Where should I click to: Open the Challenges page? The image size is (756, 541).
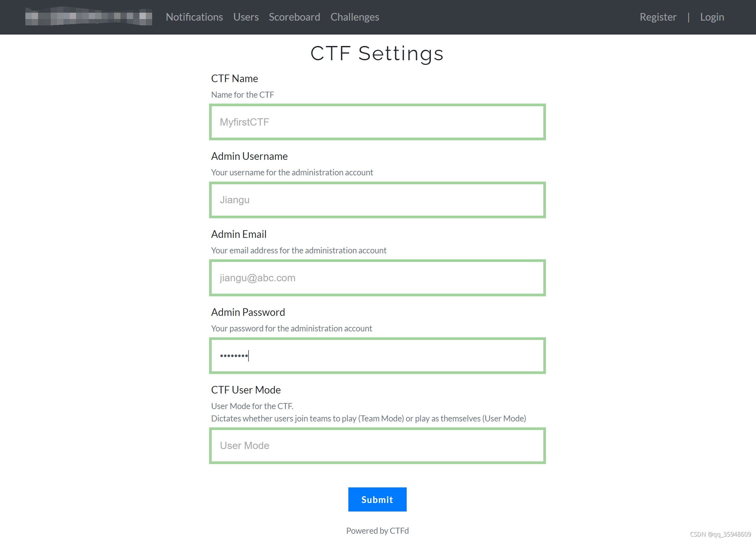pyautogui.click(x=354, y=17)
